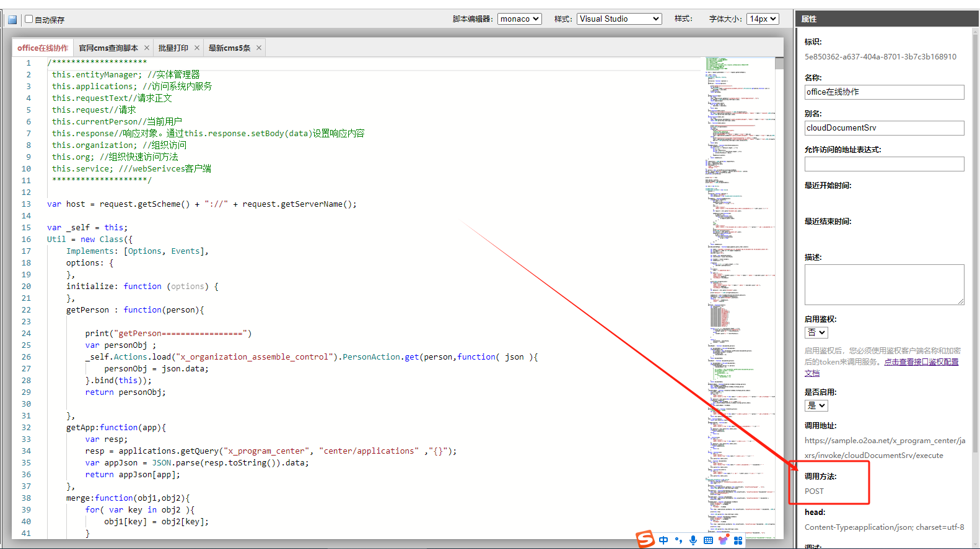Click the IME microphone voice input icon
This screenshot has width=980, height=549.
(693, 540)
